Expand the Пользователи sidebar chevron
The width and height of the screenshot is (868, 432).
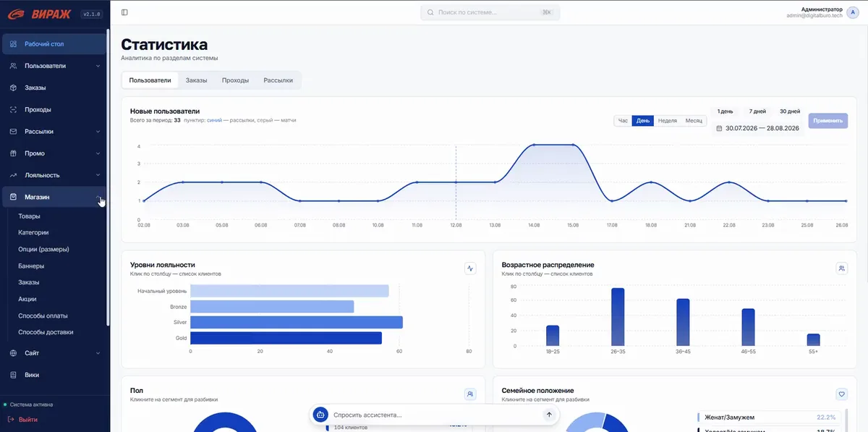(x=98, y=66)
